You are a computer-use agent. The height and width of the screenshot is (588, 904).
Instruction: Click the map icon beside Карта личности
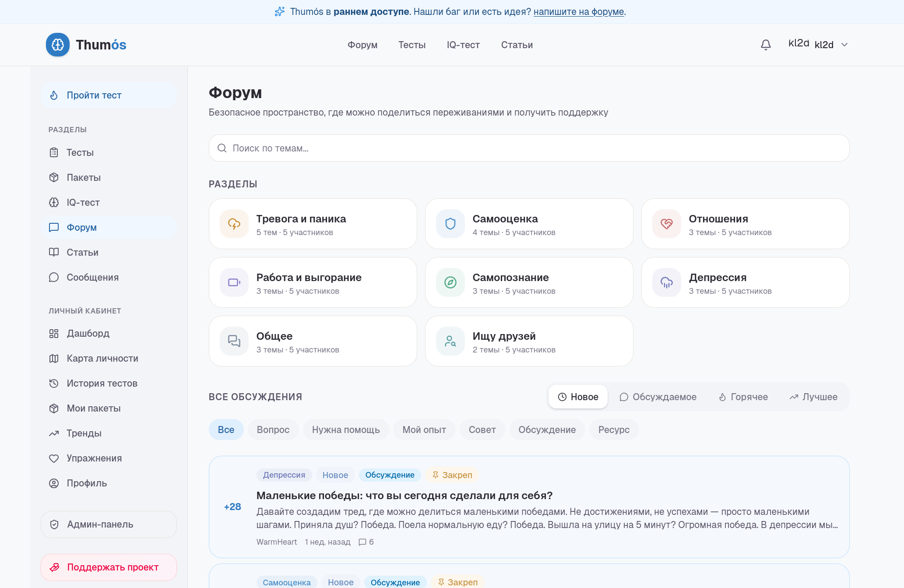pyautogui.click(x=54, y=359)
